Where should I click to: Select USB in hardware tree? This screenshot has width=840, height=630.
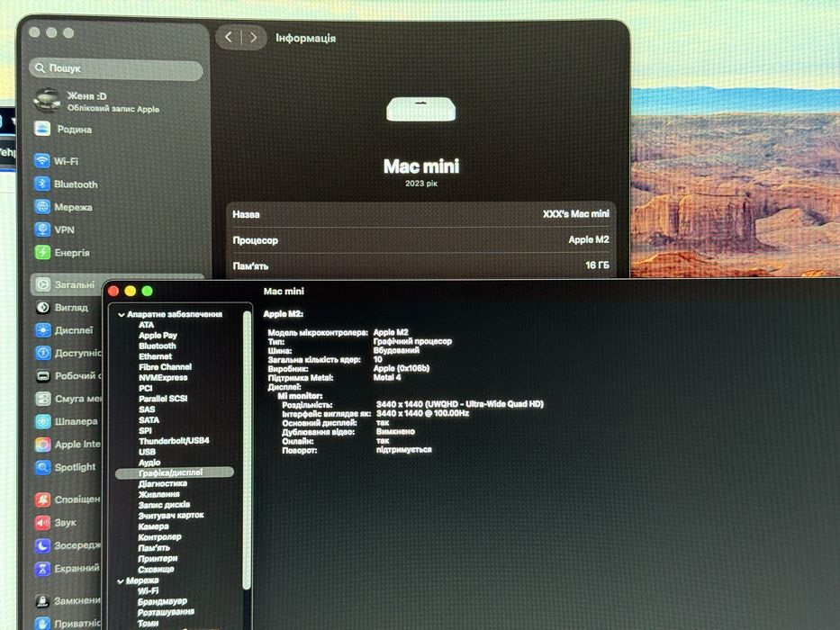(x=148, y=452)
